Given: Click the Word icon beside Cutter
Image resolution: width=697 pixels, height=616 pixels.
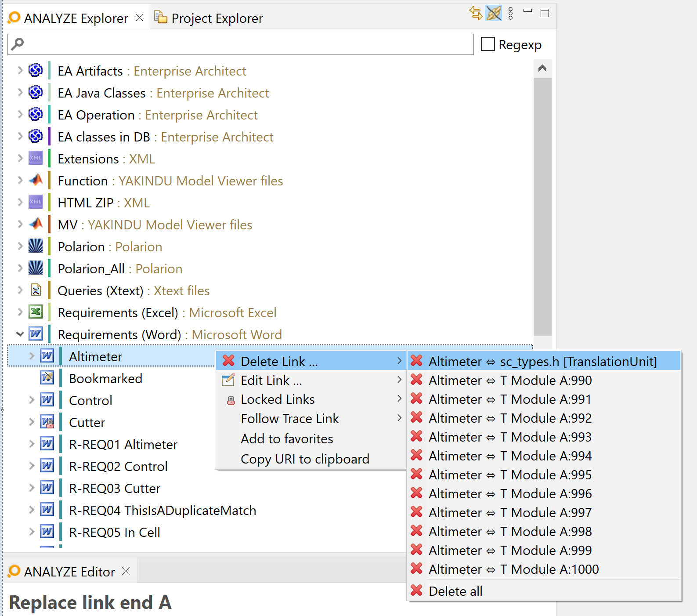Looking at the screenshot, I should 47,422.
